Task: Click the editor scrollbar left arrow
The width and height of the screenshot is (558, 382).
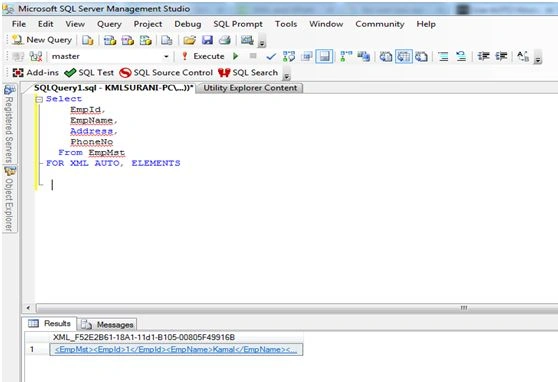Action: [28, 308]
